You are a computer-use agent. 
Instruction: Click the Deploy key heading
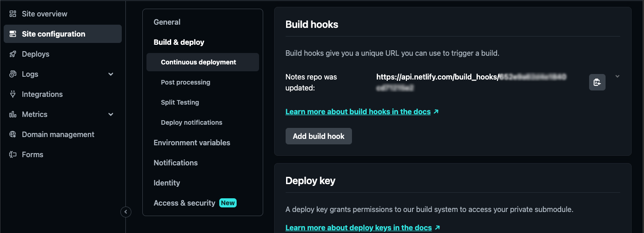pos(310,180)
